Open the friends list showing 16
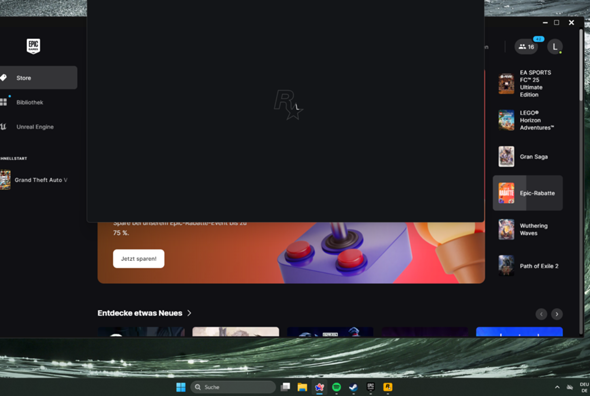Image resolution: width=590 pixels, height=396 pixels. pos(526,47)
